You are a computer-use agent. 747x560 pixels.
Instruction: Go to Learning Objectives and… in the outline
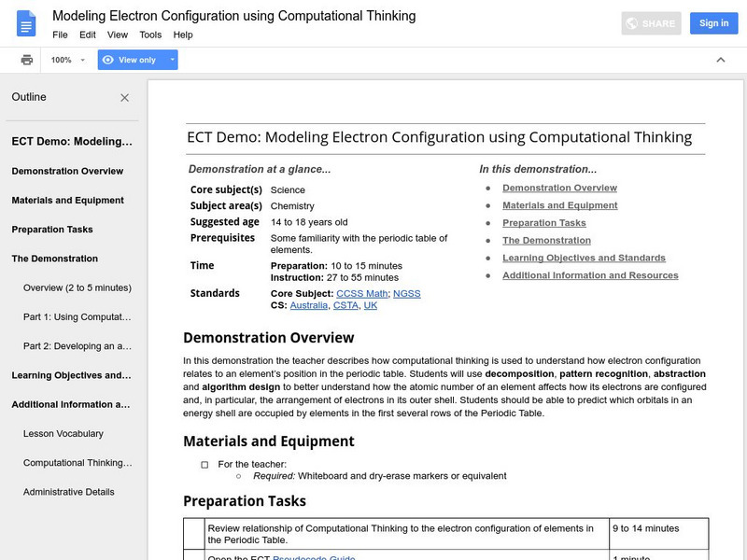[72, 375]
